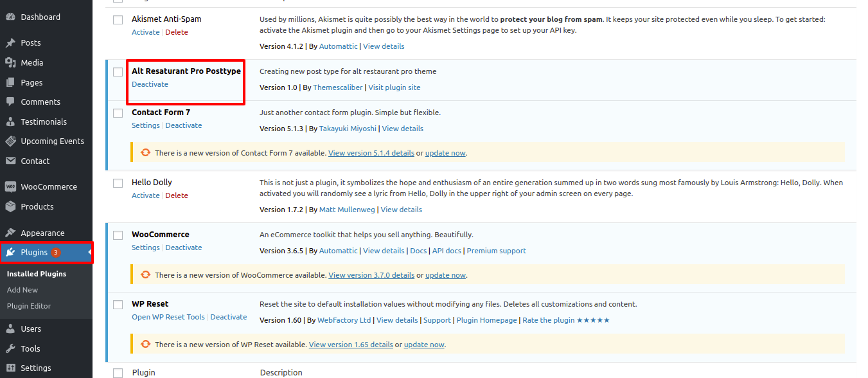Click update now for Contact Form 7
868x378 pixels.
coord(446,153)
